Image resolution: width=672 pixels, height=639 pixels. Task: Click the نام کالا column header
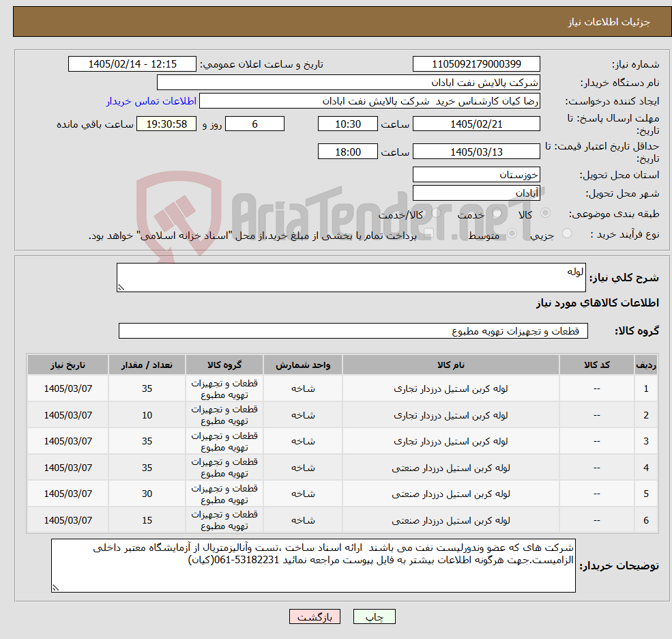[450, 365]
